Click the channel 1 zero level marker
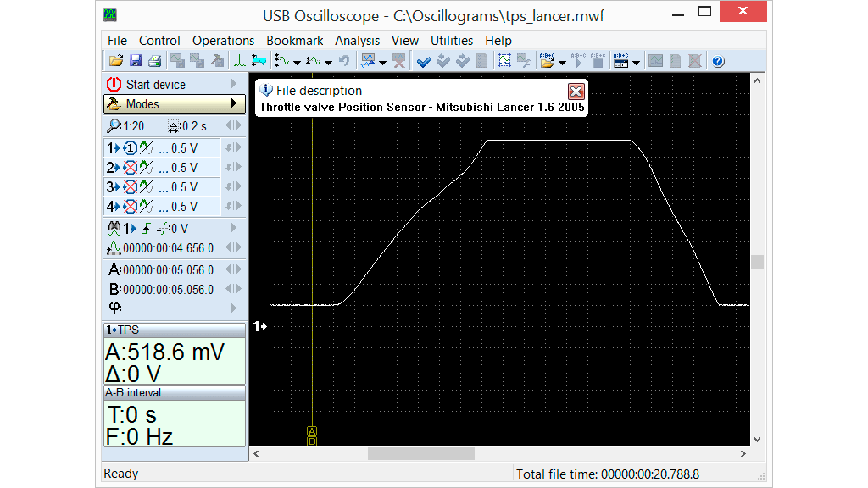The image size is (868, 488). [260, 326]
